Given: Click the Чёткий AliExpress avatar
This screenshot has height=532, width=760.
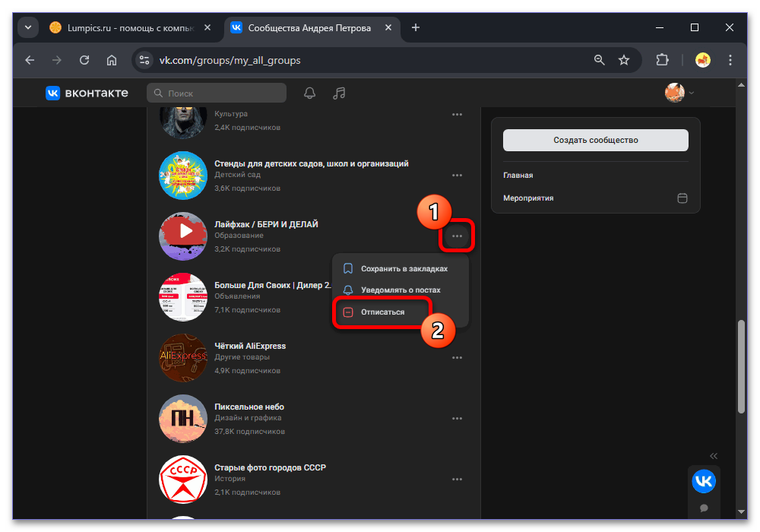Looking at the screenshot, I should (183, 357).
